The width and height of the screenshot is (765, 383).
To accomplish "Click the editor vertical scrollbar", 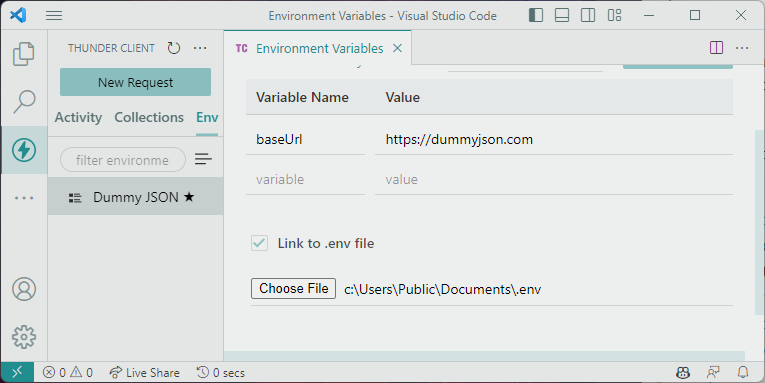I will [759, 222].
